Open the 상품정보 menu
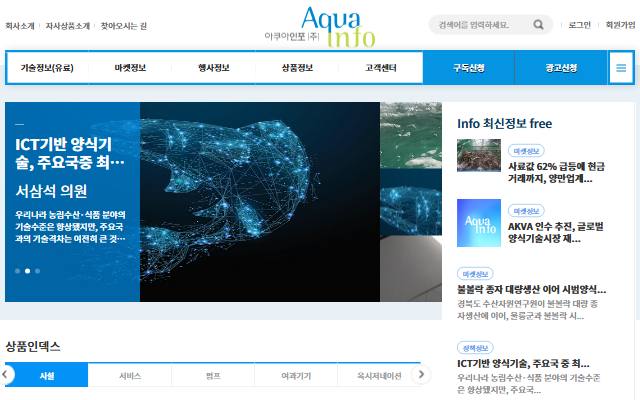 tap(297, 68)
